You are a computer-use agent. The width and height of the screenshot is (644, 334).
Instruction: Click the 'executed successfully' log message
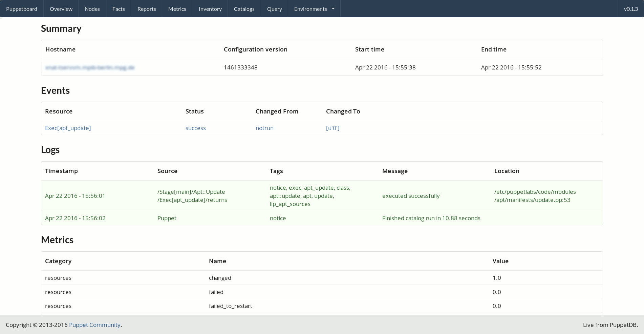click(411, 196)
